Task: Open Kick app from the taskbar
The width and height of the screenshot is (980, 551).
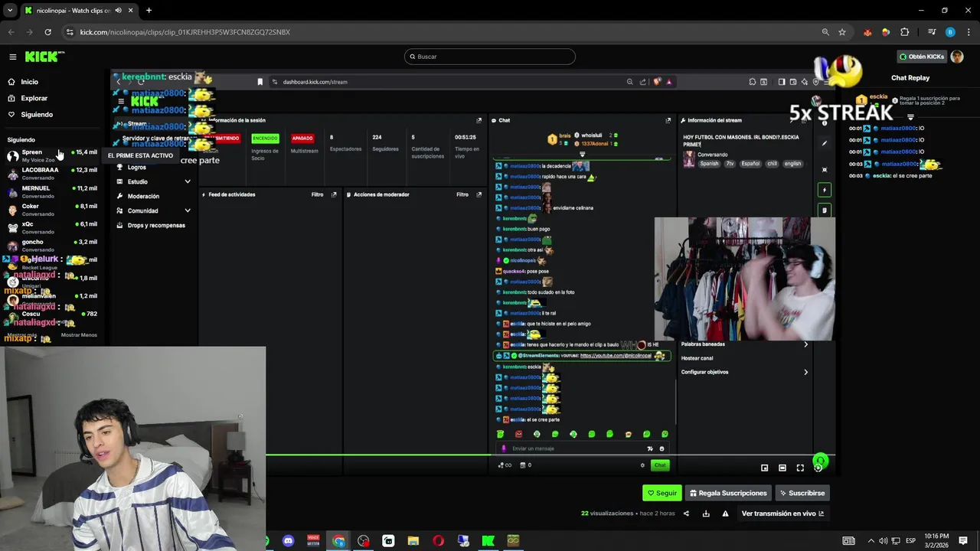Action: coord(488,541)
